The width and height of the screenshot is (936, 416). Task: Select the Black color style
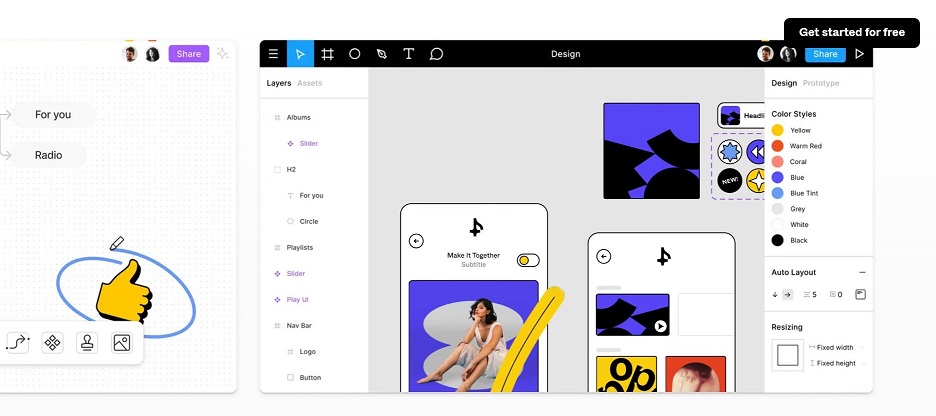pos(789,241)
